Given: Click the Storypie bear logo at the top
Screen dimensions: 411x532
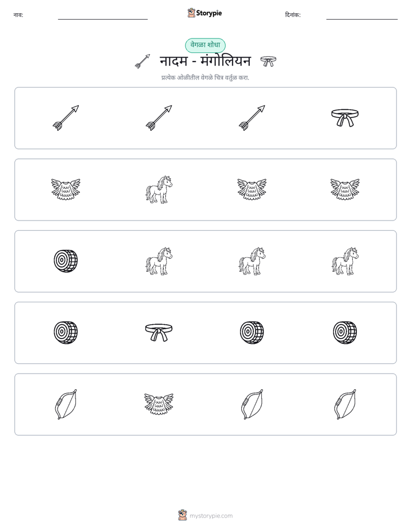Looking at the screenshot, I should point(191,13).
